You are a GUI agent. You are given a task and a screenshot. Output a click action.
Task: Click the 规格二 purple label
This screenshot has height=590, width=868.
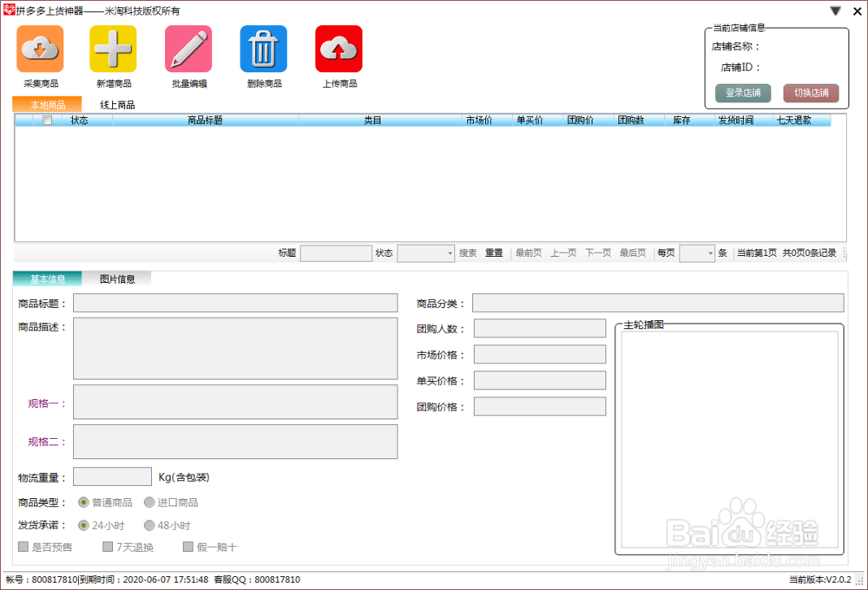[47, 442]
